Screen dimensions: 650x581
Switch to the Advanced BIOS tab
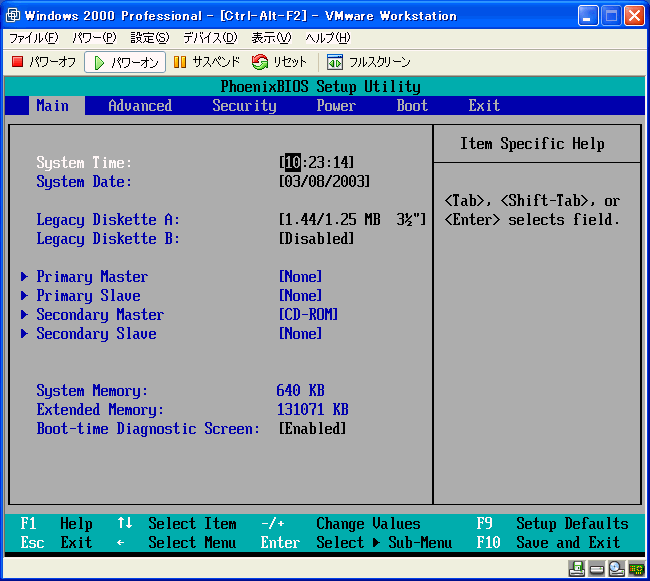[x=140, y=106]
